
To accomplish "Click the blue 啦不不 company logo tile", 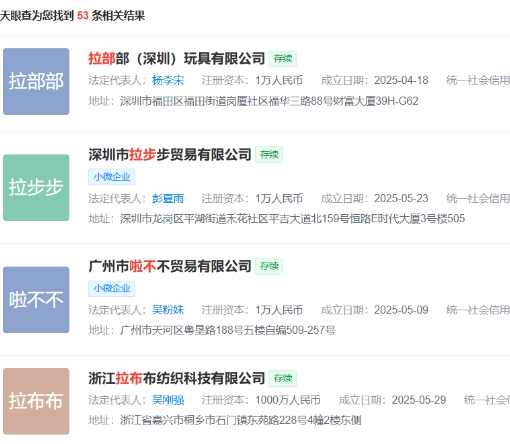I will pos(36,300).
